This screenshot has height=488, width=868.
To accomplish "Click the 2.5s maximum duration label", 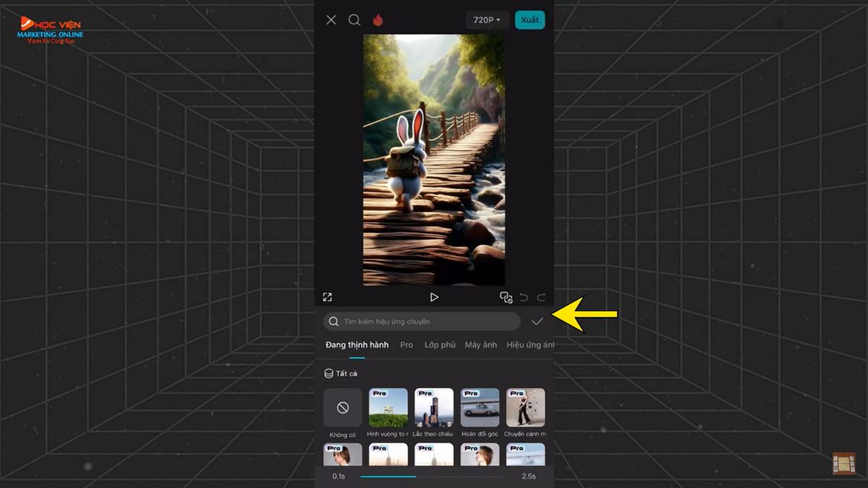I will click(529, 476).
